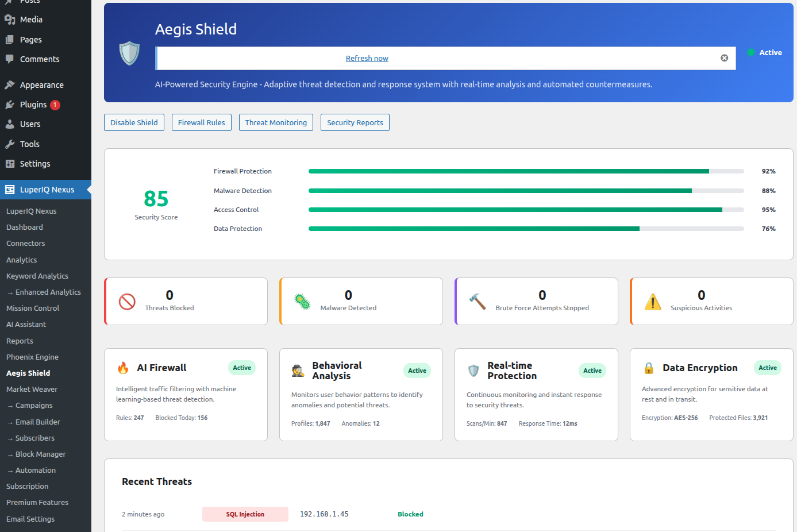Viewport: 797px width, 532px height.
Task: Click the Malware Detected germ icon
Action: [302, 302]
